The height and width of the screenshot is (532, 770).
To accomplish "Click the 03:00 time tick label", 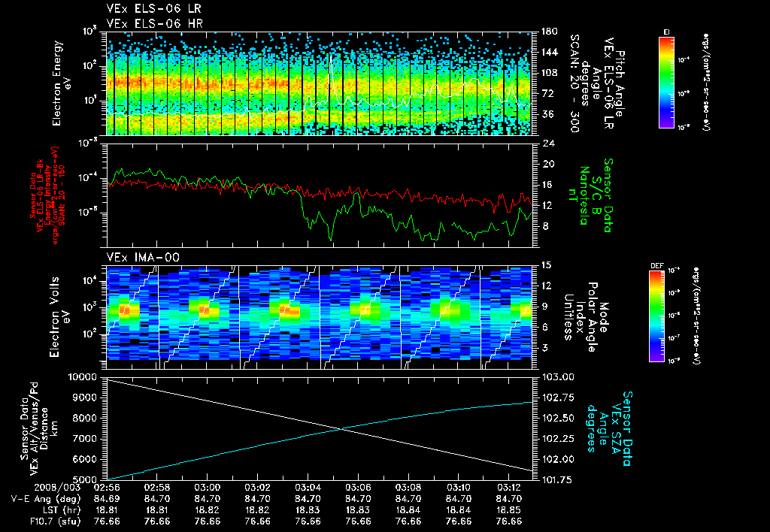I will tap(208, 488).
